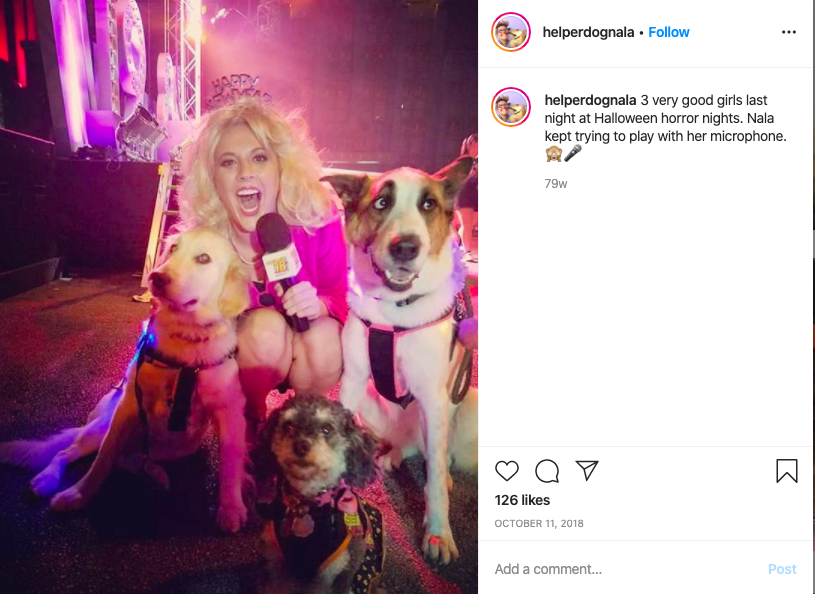Open helperdognala profile picture in header

click(511, 32)
